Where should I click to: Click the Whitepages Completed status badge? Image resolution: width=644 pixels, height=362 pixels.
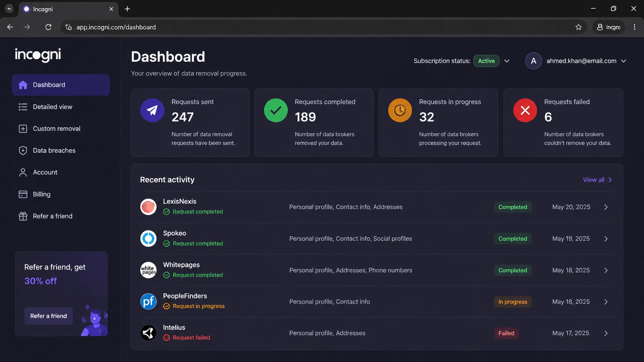(513, 270)
